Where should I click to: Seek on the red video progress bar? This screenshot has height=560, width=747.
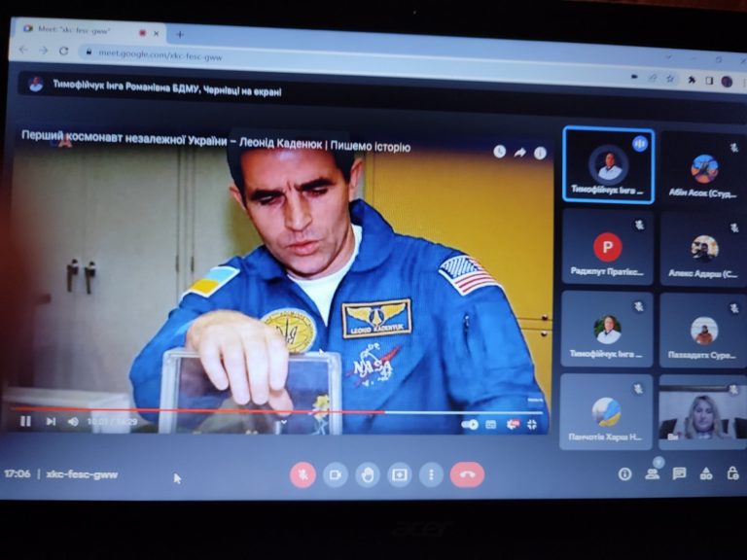(276, 410)
